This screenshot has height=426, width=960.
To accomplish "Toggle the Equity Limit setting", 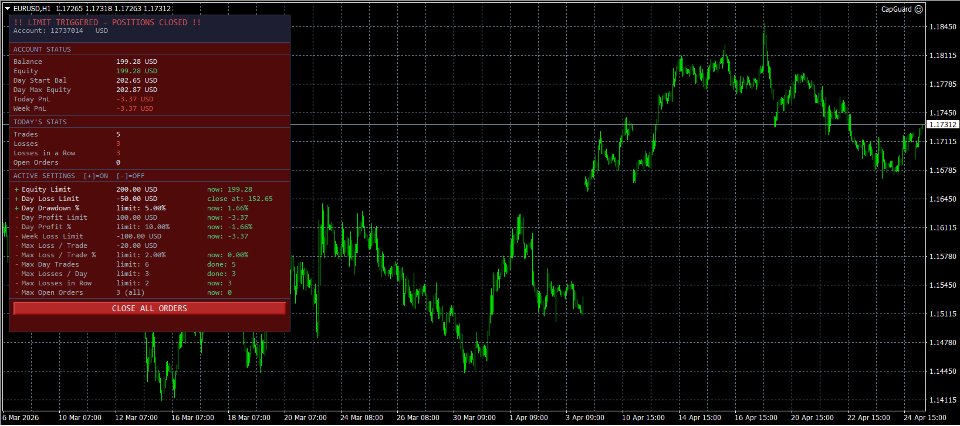I will pyautogui.click(x=17, y=190).
